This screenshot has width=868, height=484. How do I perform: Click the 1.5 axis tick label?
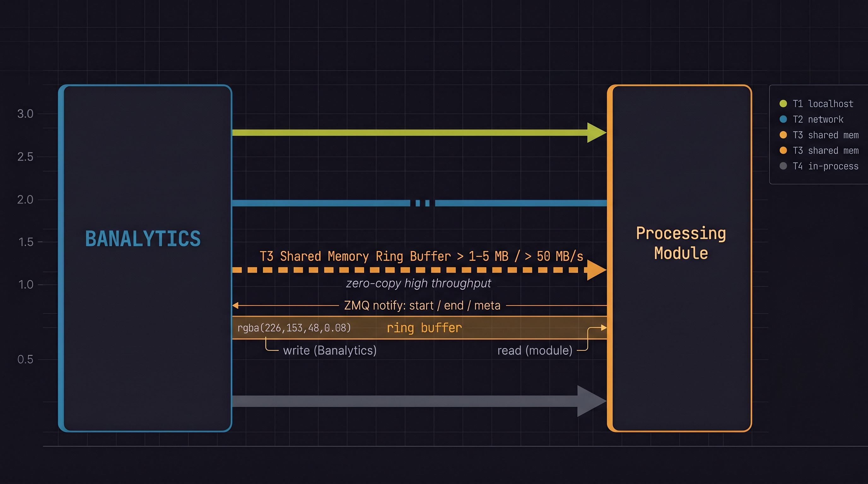click(x=26, y=242)
